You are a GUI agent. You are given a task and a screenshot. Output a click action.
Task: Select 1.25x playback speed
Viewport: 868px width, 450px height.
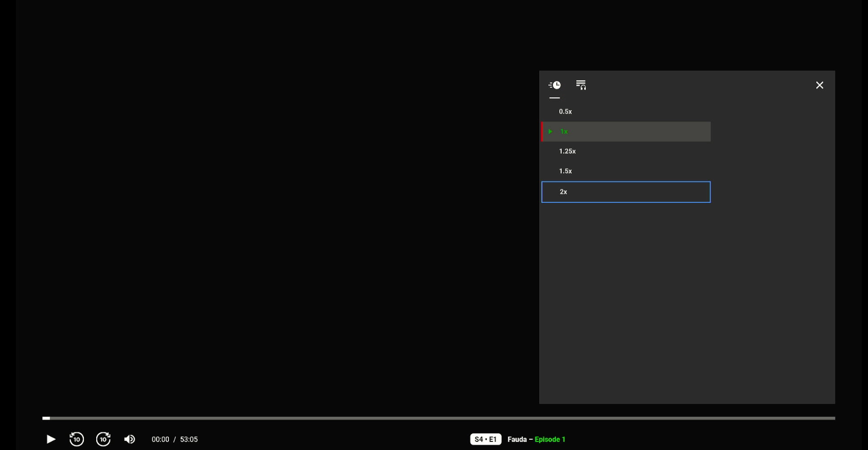[x=626, y=151]
